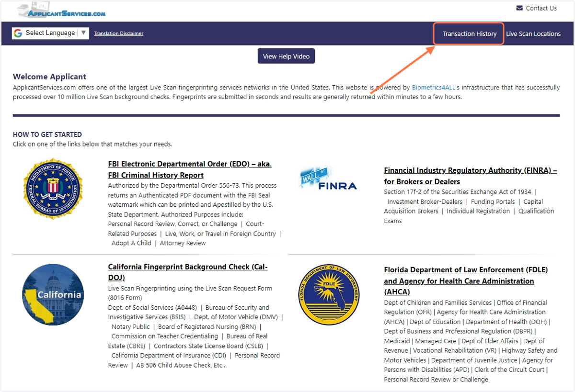Click the HOW TO GET STARTED heading
Image resolution: width=575 pixels, height=392 pixels.
coord(47,134)
